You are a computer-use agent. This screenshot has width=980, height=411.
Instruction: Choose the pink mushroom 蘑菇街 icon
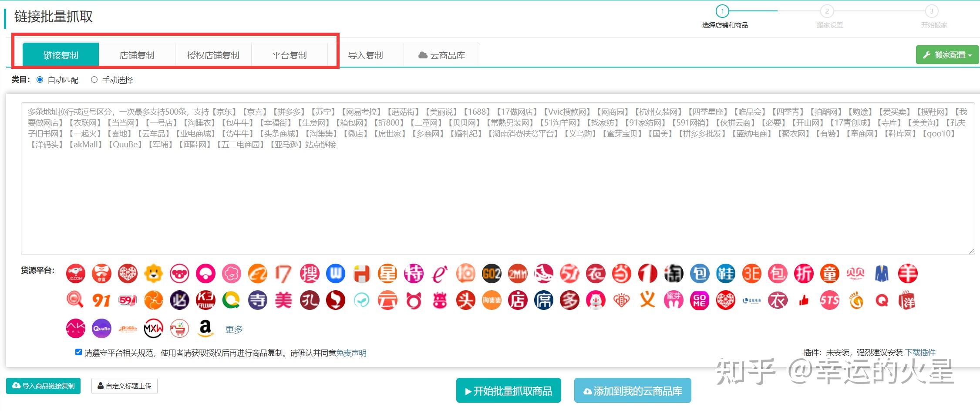(x=205, y=274)
